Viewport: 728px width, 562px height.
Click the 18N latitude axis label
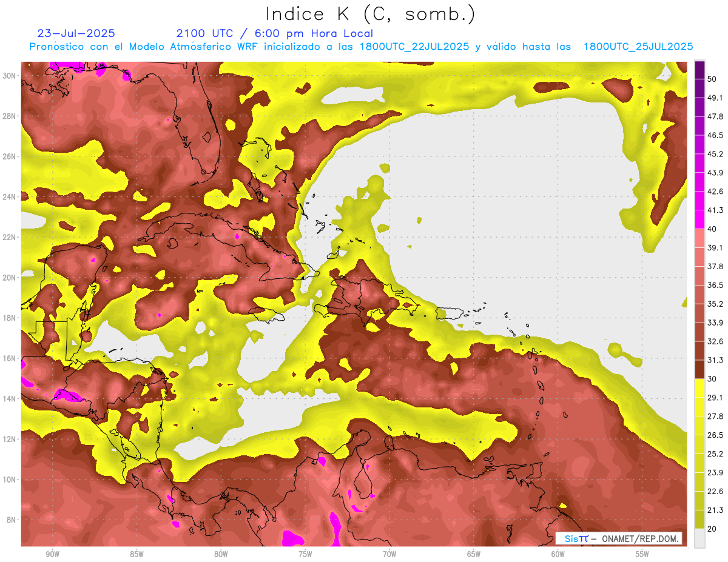10,318
